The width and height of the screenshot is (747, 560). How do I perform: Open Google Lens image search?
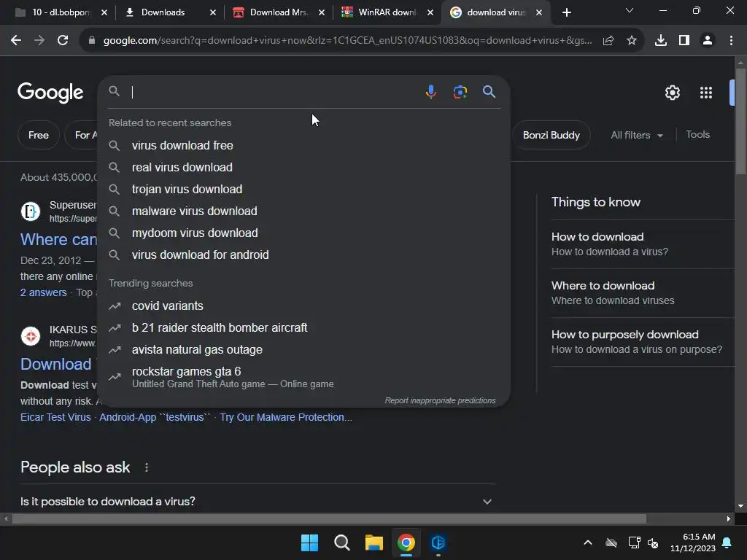(460, 91)
